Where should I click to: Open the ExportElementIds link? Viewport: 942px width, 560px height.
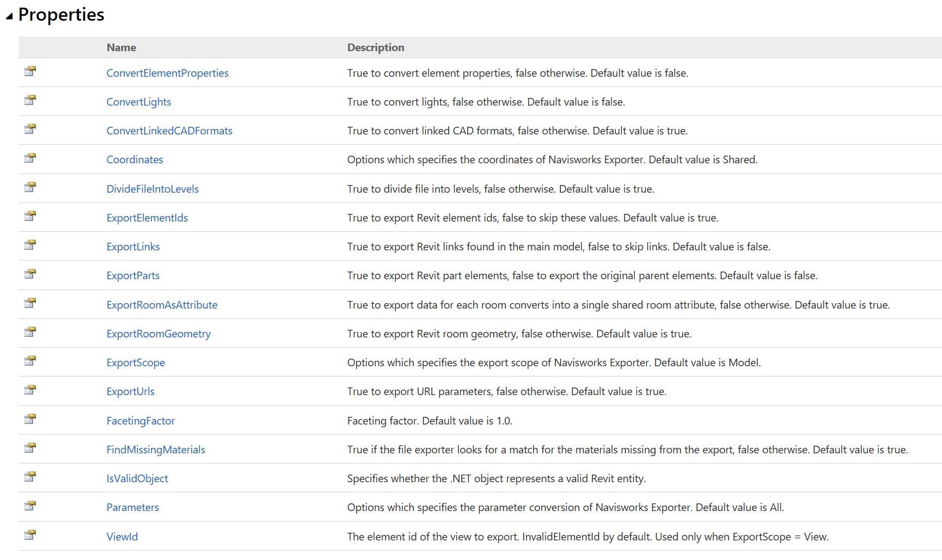pos(147,218)
